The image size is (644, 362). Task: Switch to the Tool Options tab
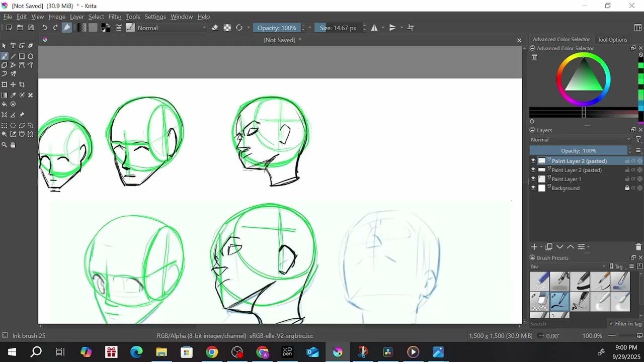[x=612, y=40]
